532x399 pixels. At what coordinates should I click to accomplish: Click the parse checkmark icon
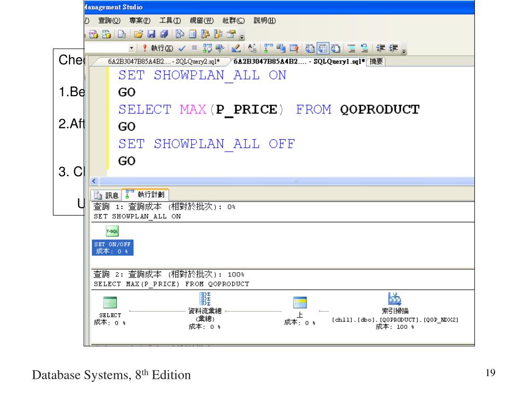[182, 48]
